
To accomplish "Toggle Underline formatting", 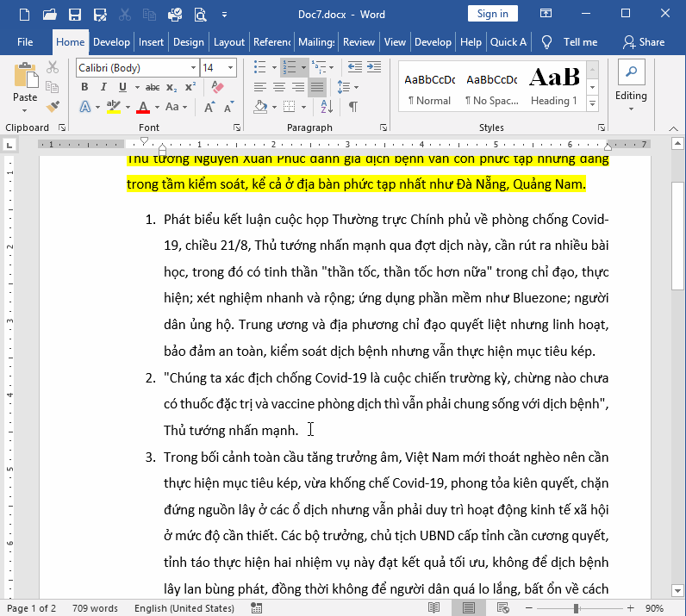I will click(x=122, y=87).
